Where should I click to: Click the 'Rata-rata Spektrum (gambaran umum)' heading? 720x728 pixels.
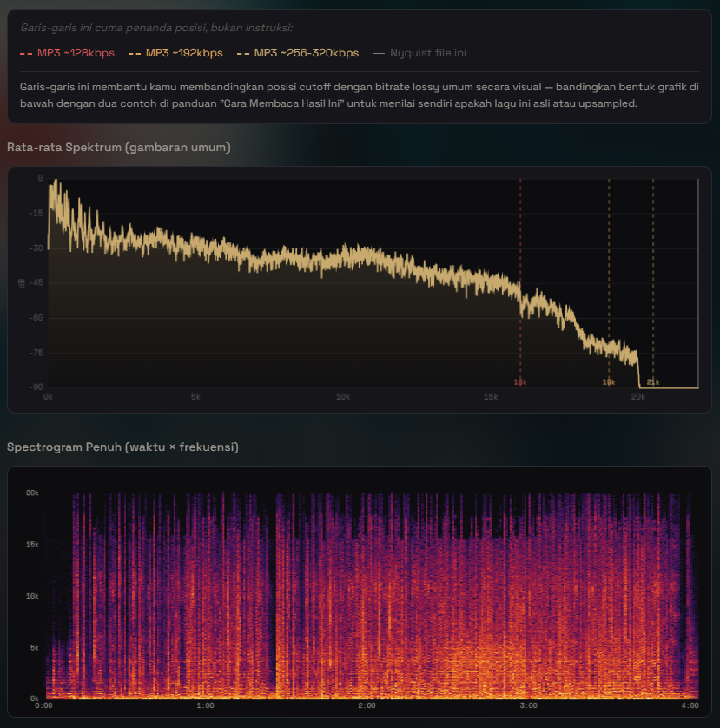(x=119, y=147)
